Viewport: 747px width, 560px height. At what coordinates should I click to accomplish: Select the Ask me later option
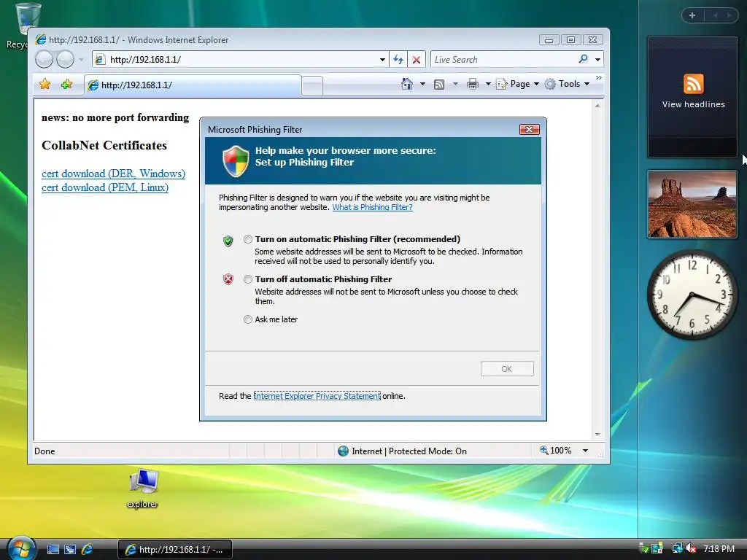(248, 319)
